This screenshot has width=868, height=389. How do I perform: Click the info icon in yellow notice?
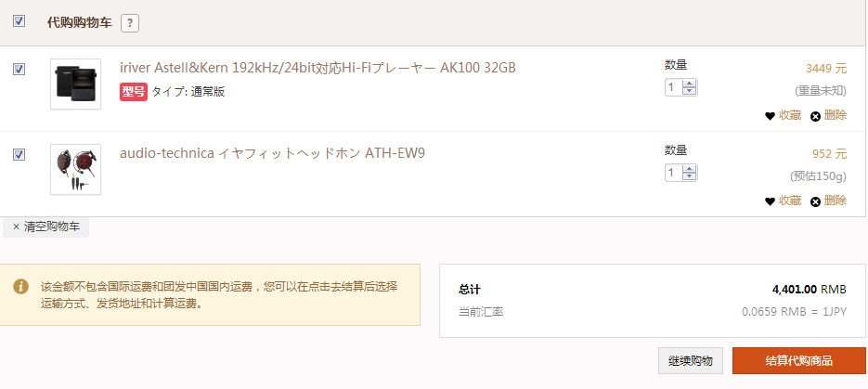point(21,287)
